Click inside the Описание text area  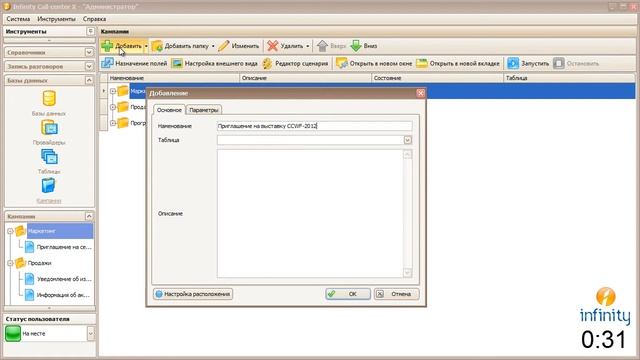(310, 213)
